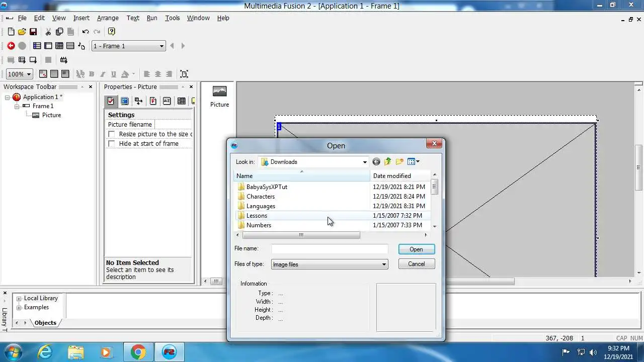Open the Insert menu
644x362 pixels.
click(x=82, y=18)
